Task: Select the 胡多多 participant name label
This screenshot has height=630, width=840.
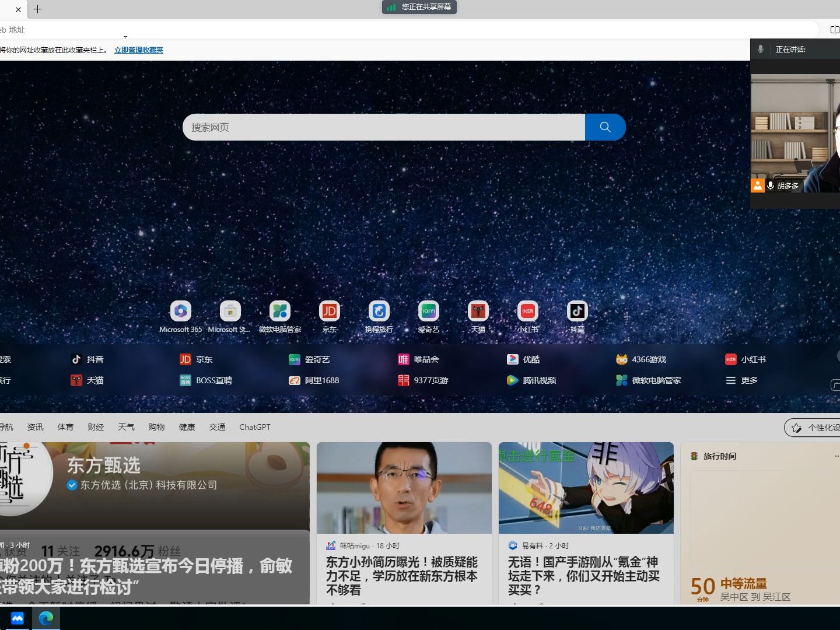Action: (787, 185)
